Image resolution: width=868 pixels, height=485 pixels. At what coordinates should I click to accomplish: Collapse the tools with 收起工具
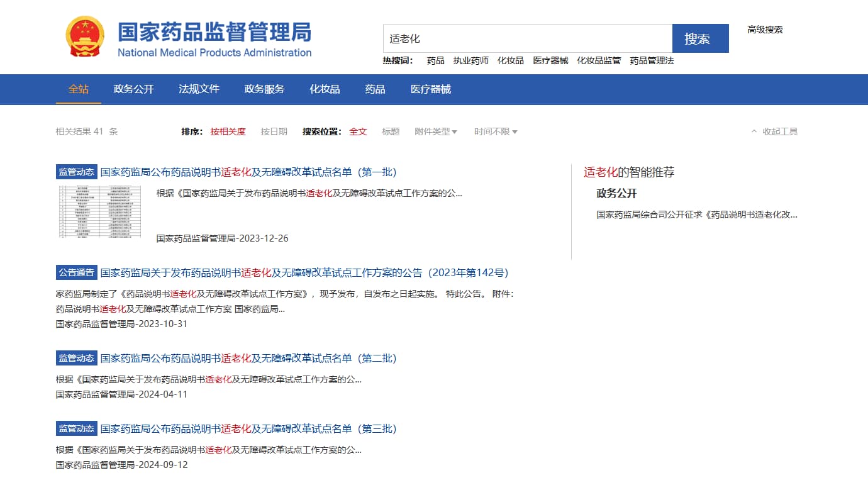click(x=775, y=131)
